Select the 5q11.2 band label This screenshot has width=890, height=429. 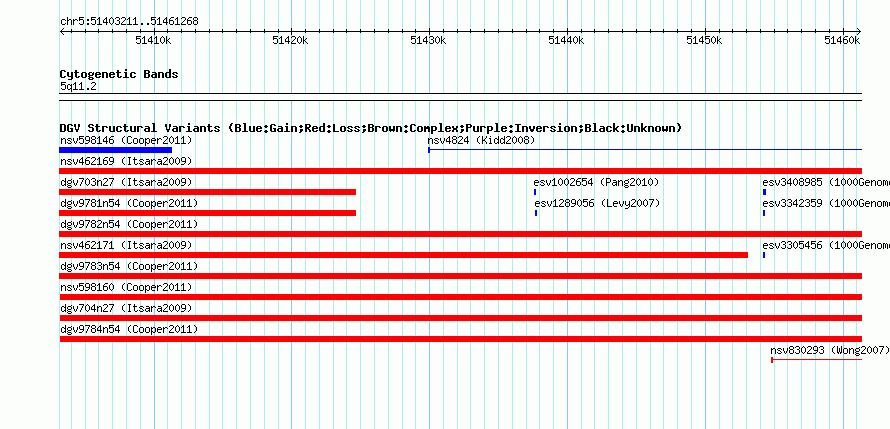coord(78,87)
